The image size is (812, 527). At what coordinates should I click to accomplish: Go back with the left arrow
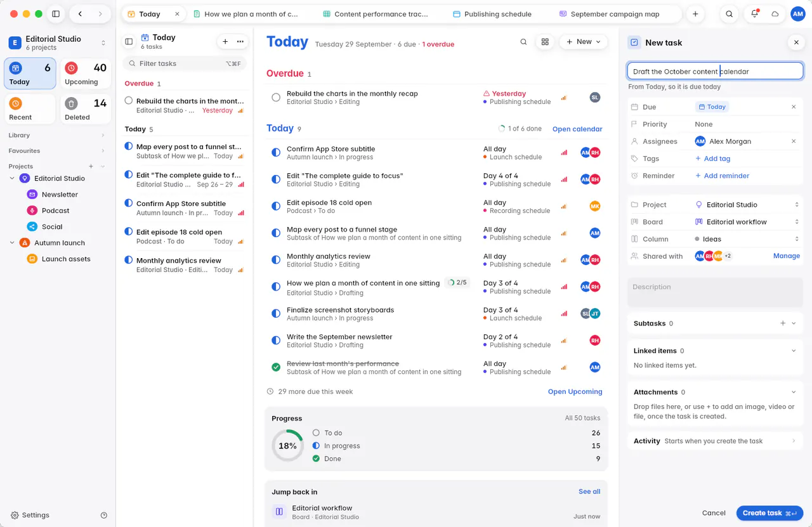pos(80,14)
